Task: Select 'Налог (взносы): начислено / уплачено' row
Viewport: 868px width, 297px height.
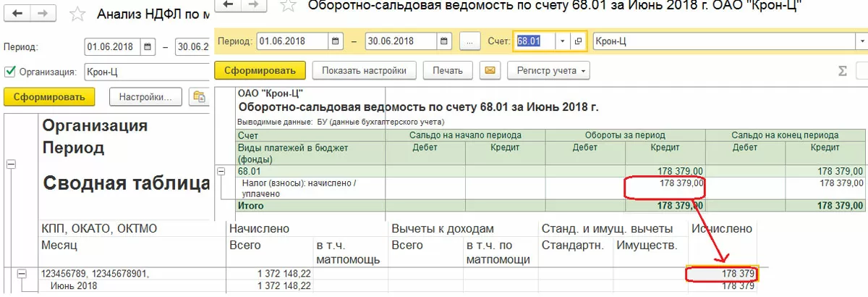Action: coord(311,188)
